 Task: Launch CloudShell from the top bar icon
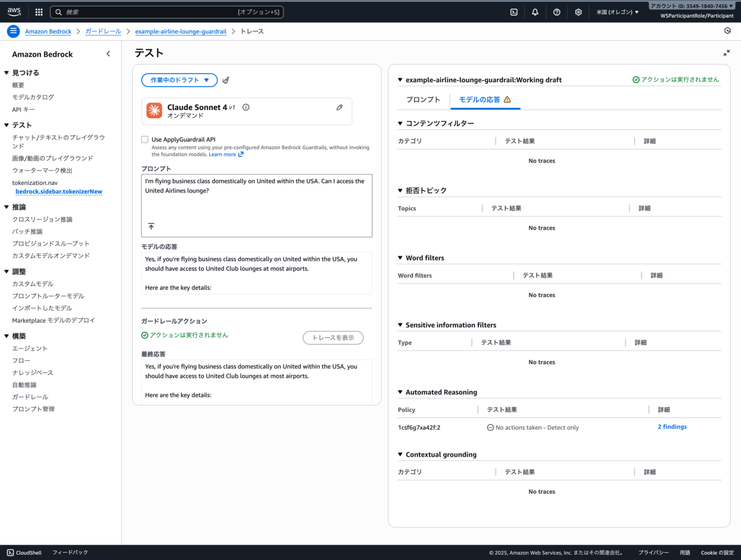(513, 12)
